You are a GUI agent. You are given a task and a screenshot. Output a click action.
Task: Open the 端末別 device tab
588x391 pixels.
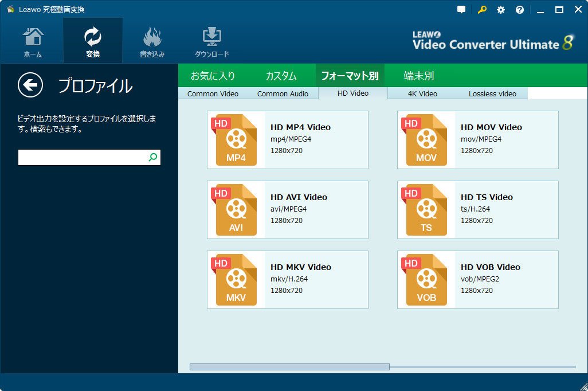(x=418, y=76)
